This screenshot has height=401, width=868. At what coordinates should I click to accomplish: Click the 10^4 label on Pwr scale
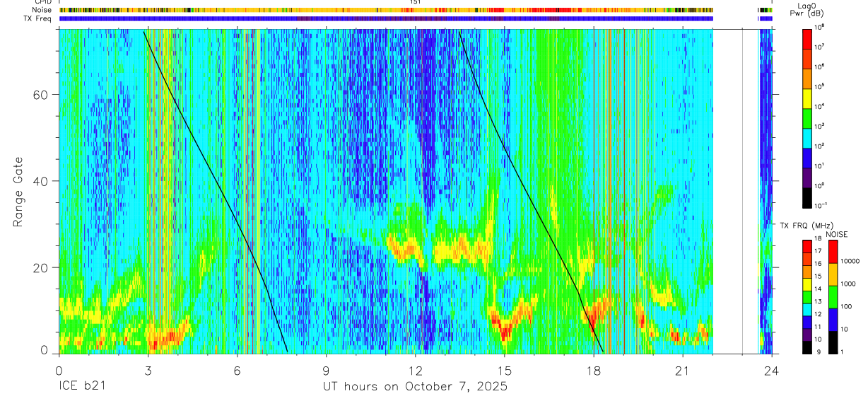click(819, 106)
